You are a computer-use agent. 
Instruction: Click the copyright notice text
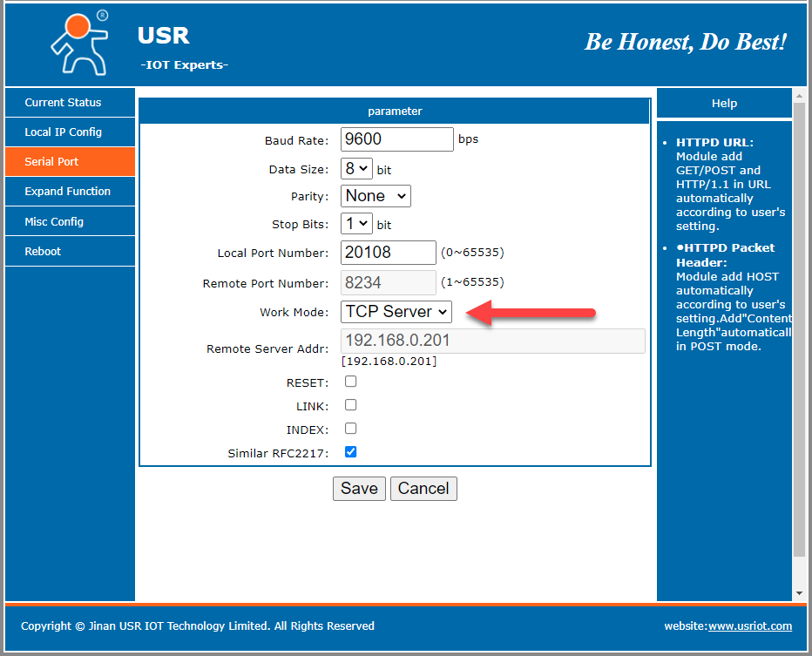pos(197,626)
